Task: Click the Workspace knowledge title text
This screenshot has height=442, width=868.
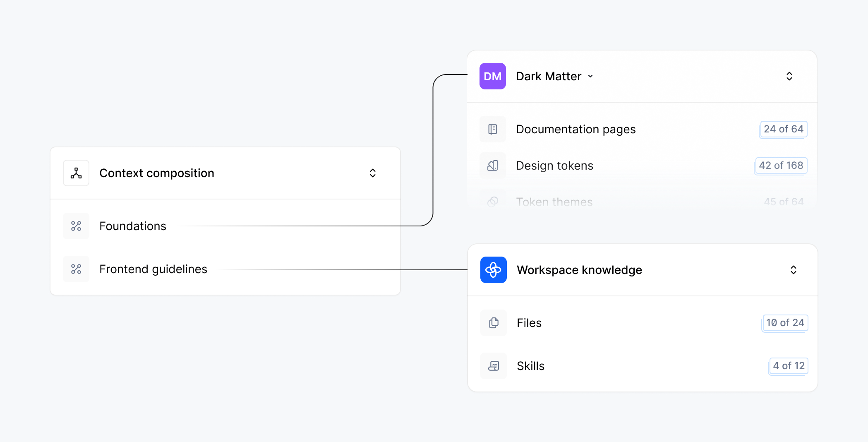Action: point(579,270)
